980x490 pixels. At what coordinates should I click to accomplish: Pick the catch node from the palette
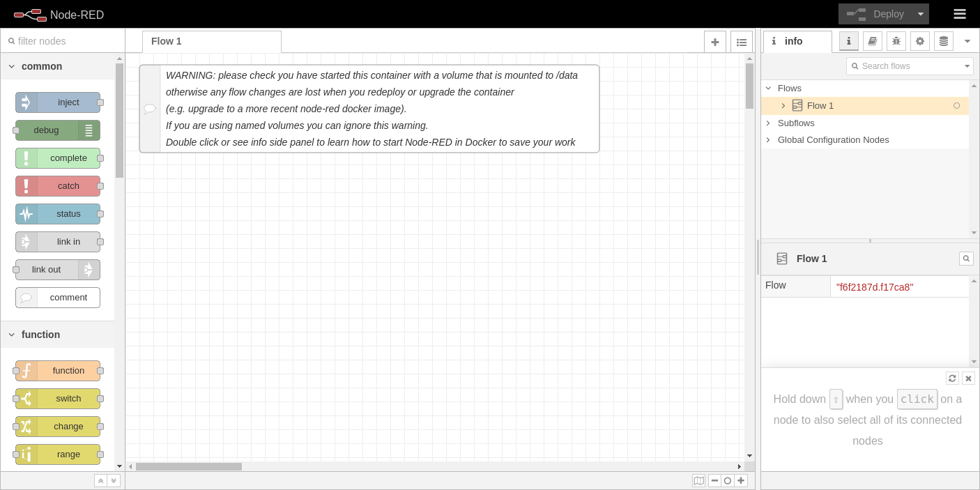pyautogui.click(x=58, y=186)
